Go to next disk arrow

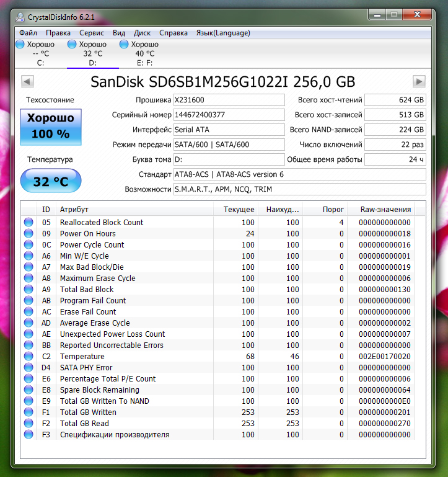tap(419, 81)
